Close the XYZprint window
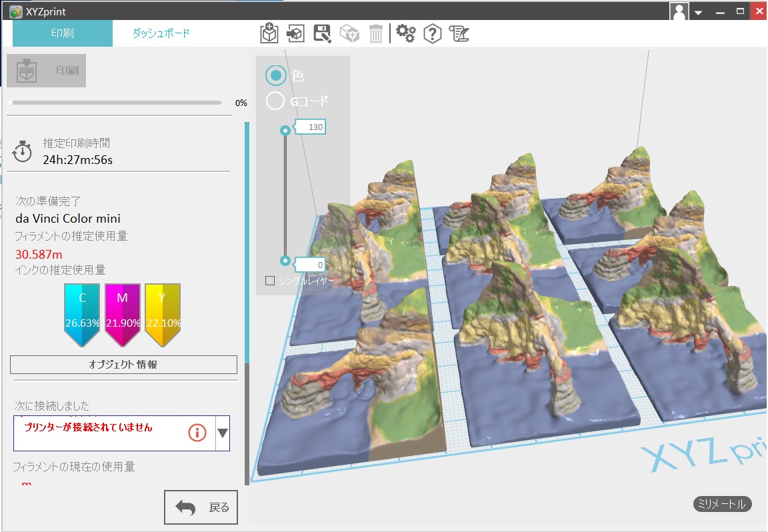Image resolution: width=768 pixels, height=532 pixels. tap(759, 11)
